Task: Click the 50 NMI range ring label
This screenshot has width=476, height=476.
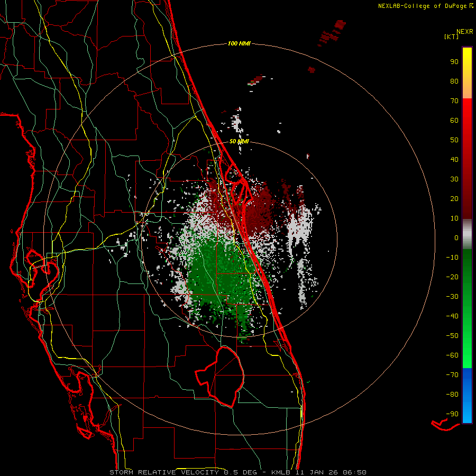Action: (239, 141)
